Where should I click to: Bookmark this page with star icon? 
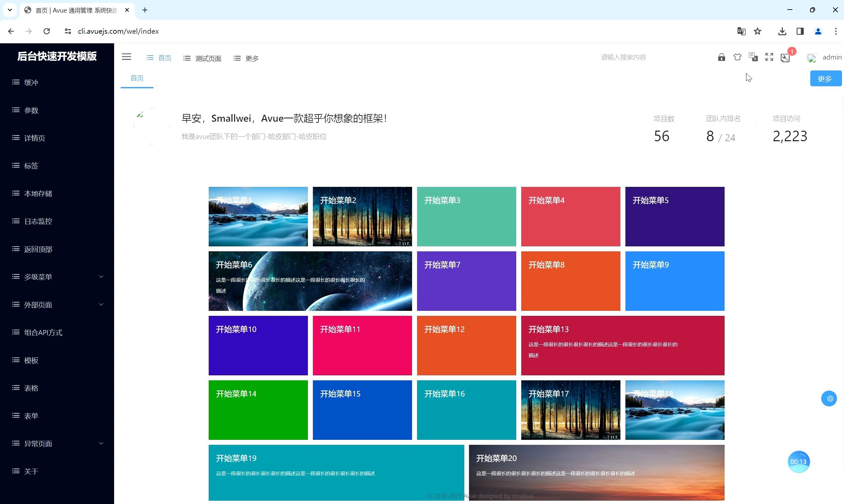(x=757, y=31)
